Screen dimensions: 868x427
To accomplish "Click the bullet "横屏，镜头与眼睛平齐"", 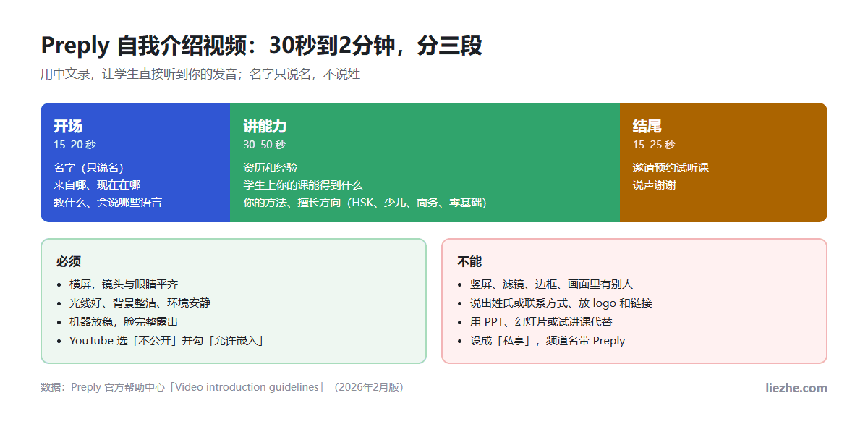I will pos(124,284).
